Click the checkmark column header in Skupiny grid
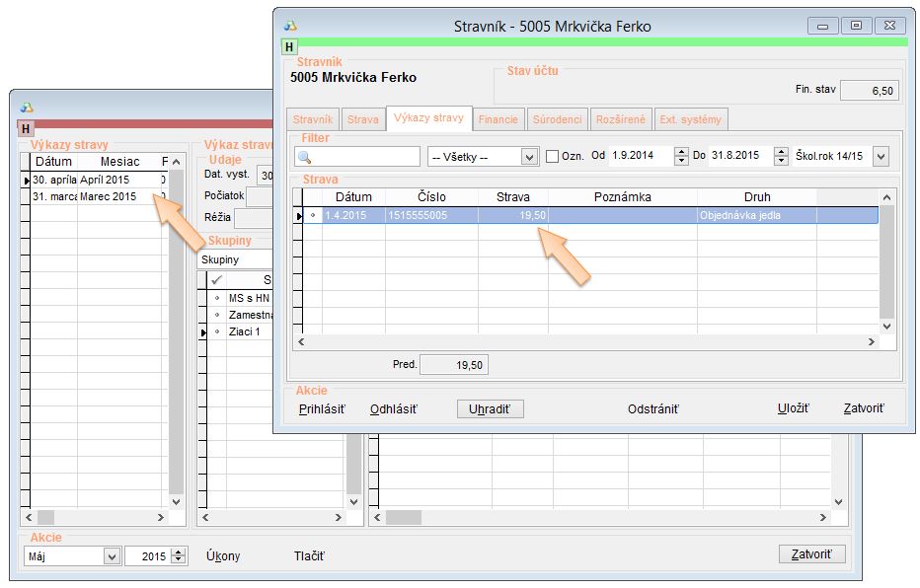Screen dimensions: 920x588 pyautogui.click(x=216, y=280)
